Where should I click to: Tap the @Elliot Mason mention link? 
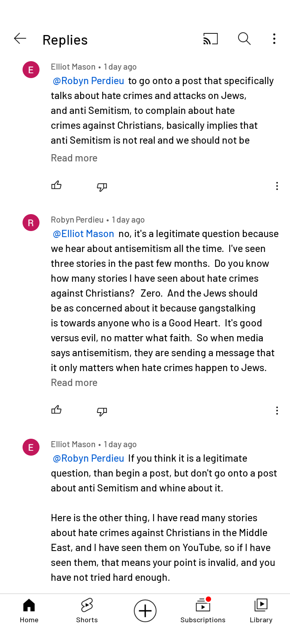pyautogui.click(x=84, y=234)
